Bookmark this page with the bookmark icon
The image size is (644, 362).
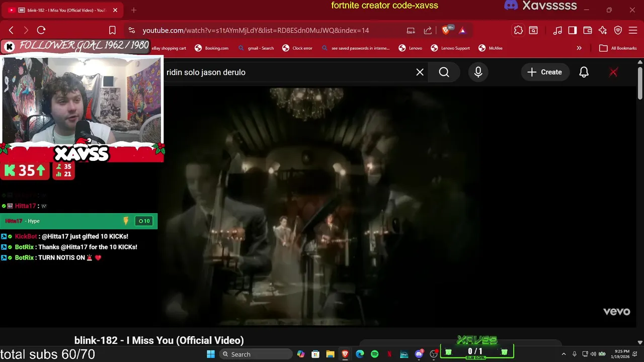pyautogui.click(x=112, y=30)
